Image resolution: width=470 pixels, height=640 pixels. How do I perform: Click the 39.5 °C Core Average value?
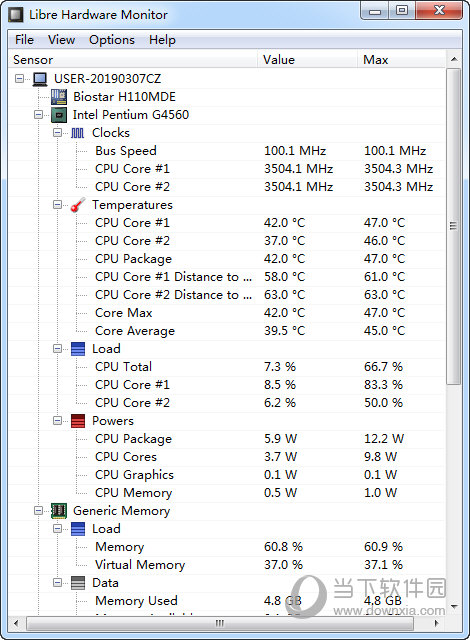tap(284, 331)
